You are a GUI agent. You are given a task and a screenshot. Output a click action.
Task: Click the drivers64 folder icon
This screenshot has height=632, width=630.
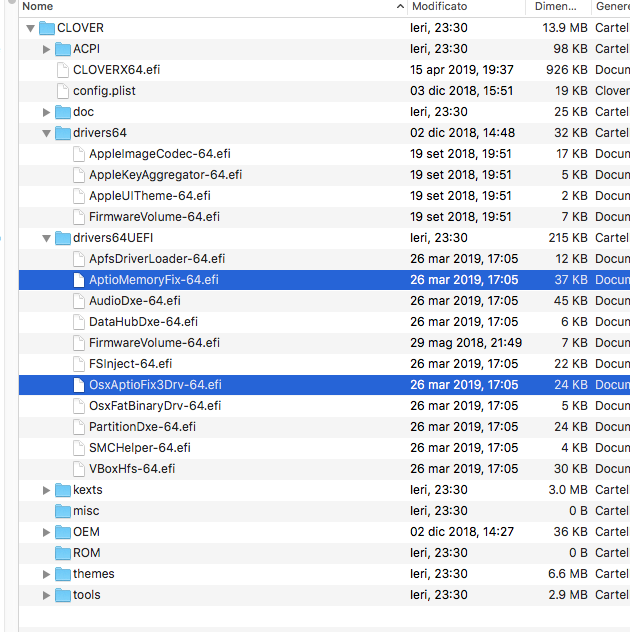pyautogui.click(x=63, y=133)
